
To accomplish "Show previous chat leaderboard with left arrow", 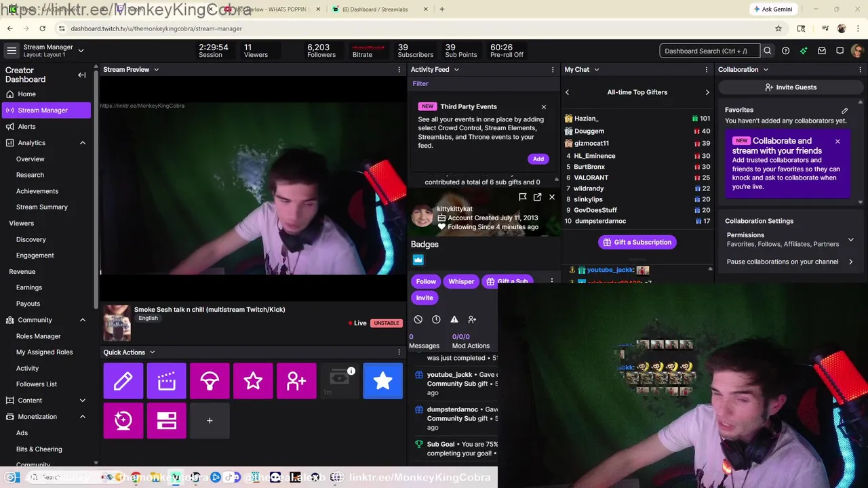I will tap(568, 92).
